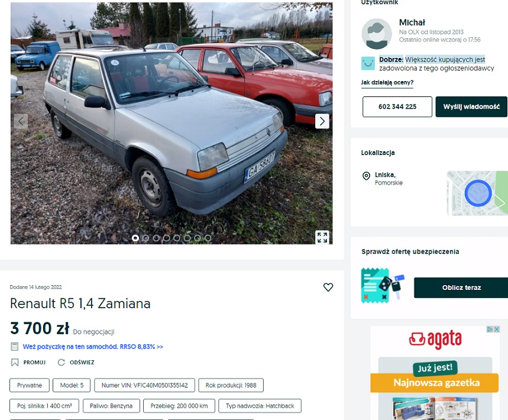Click the Rok produkcji 1988 tag
Viewport: 508px width, 420px height.
click(231, 385)
